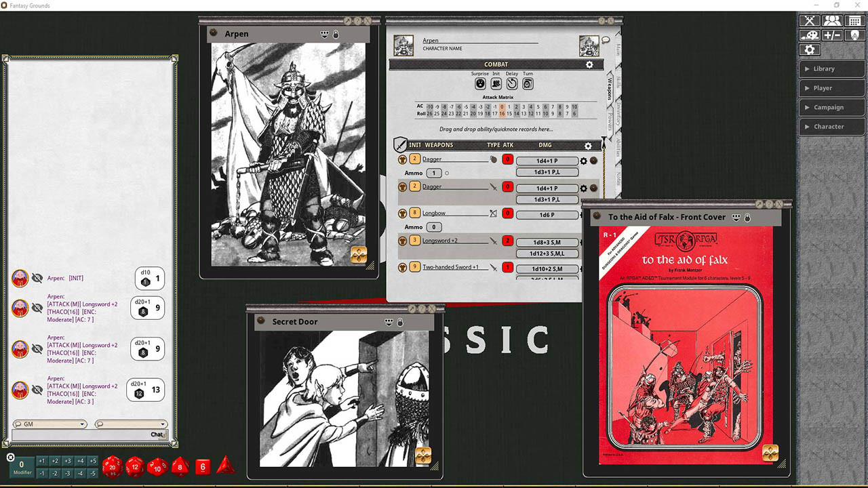868x488 pixels.
Task: Click Longsword +2 damage 1d8+3 S,M
Action: pyautogui.click(x=547, y=242)
